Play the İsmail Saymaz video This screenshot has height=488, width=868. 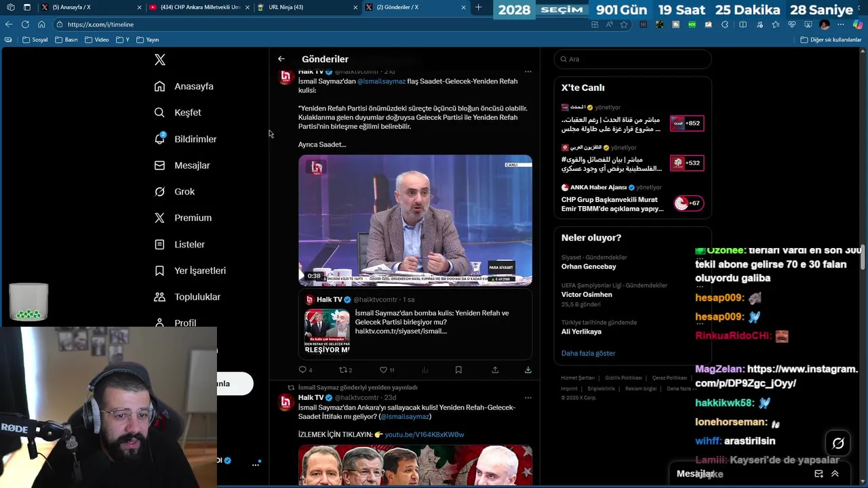click(415, 220)
